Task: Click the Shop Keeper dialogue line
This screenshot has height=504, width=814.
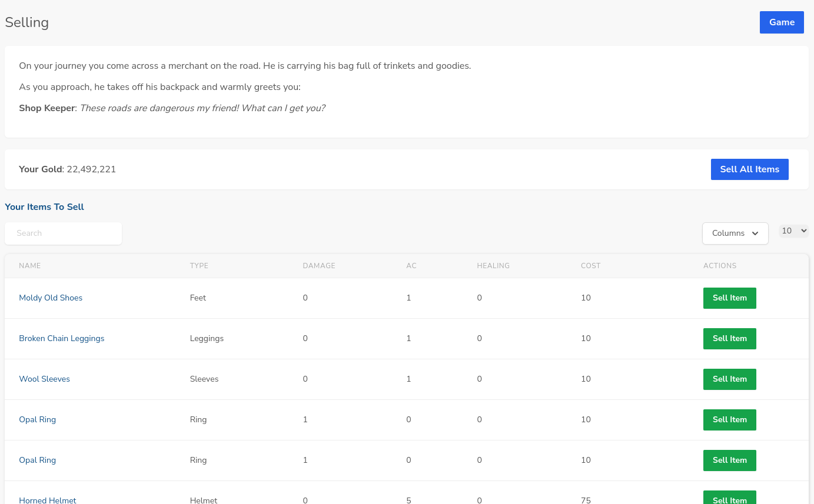Action: click(172, 108)
